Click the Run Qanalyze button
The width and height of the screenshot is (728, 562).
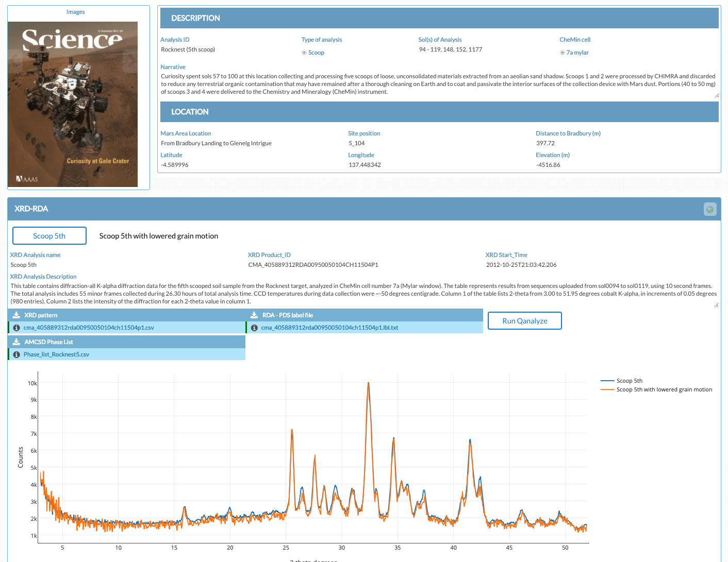point(525,320)
